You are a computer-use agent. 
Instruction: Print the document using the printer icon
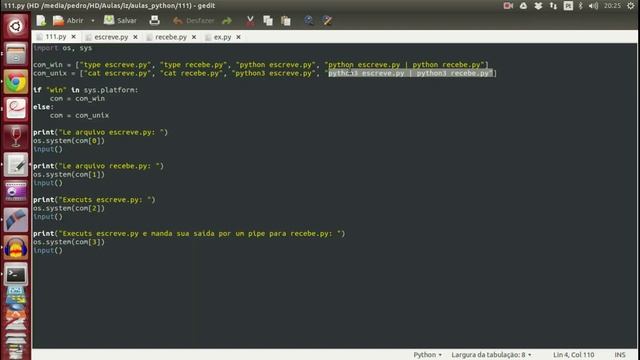[x=154, y=20]
